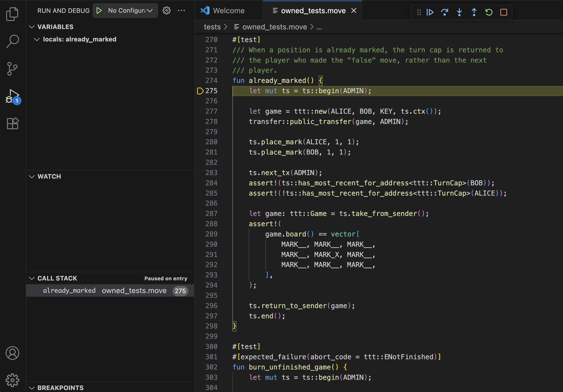Click the Step Out debug icon
This screenshot has width=563, height=392.
(x=474, y=12)
